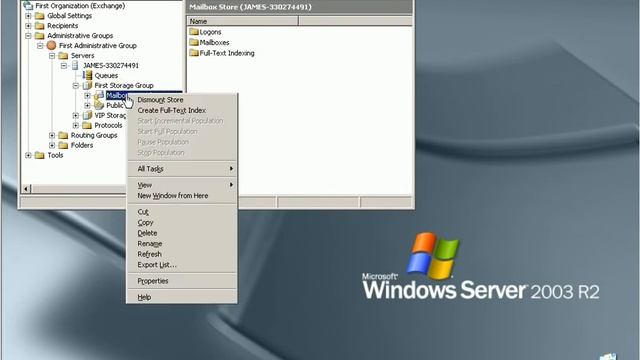Click the Queues icon in tree
Image resolution: width=640 pixels, height=360 pixels.
point(87,75)
